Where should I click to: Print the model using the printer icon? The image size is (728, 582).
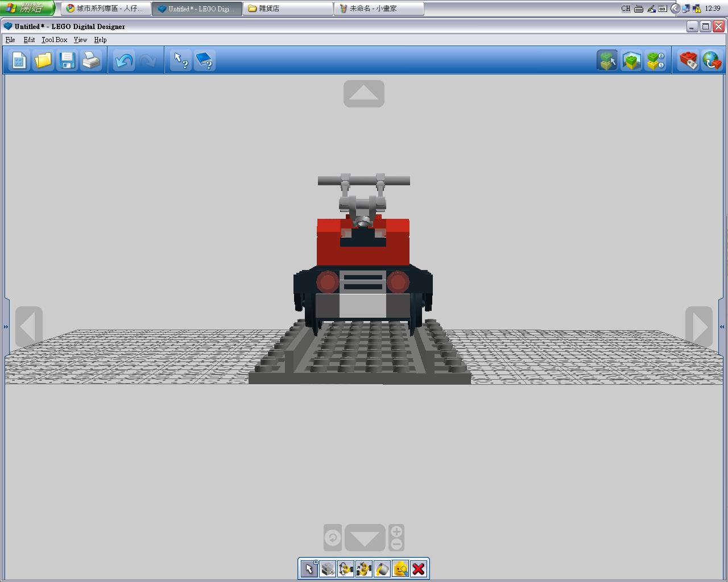(x=91, y=60)
